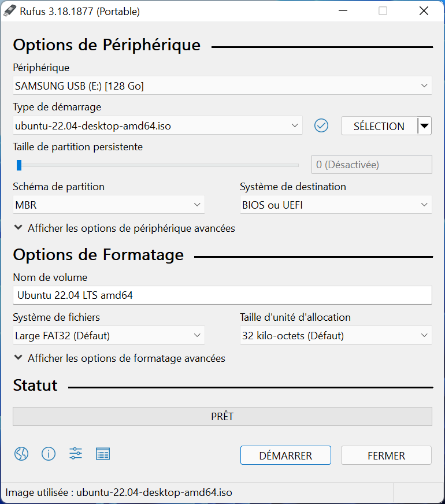Expand the advanced device options (options de périphérique avancées)
The height and width of the screenshot is (504, 445).
pyautogui.click(x=125, y=228)
